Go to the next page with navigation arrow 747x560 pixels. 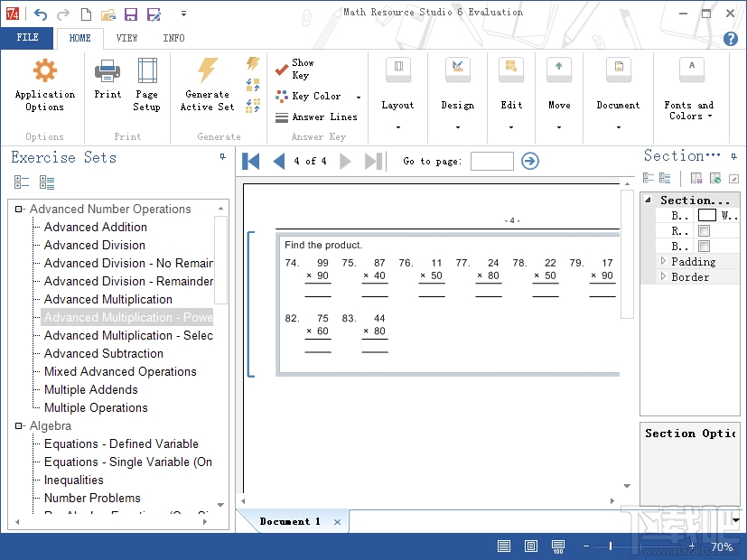pos(346,162)
